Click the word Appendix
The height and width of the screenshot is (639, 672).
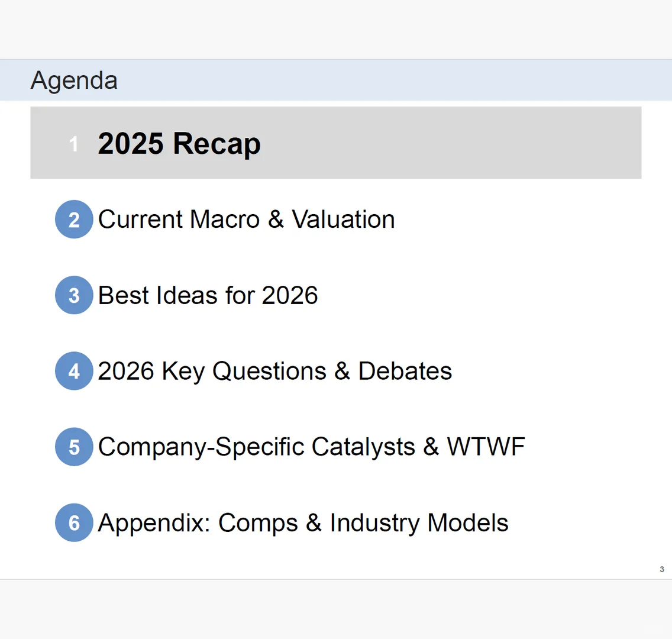point(153,523)
